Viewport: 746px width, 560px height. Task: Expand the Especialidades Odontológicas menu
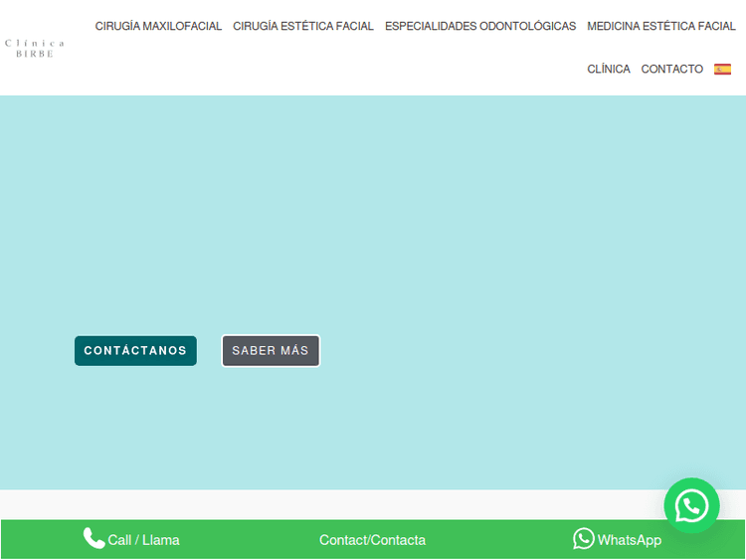[480, 26]
